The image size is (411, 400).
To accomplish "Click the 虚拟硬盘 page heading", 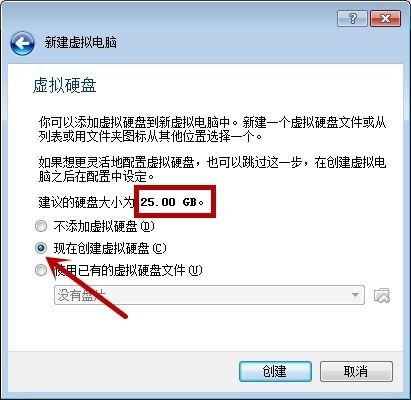I will [65, 86].
